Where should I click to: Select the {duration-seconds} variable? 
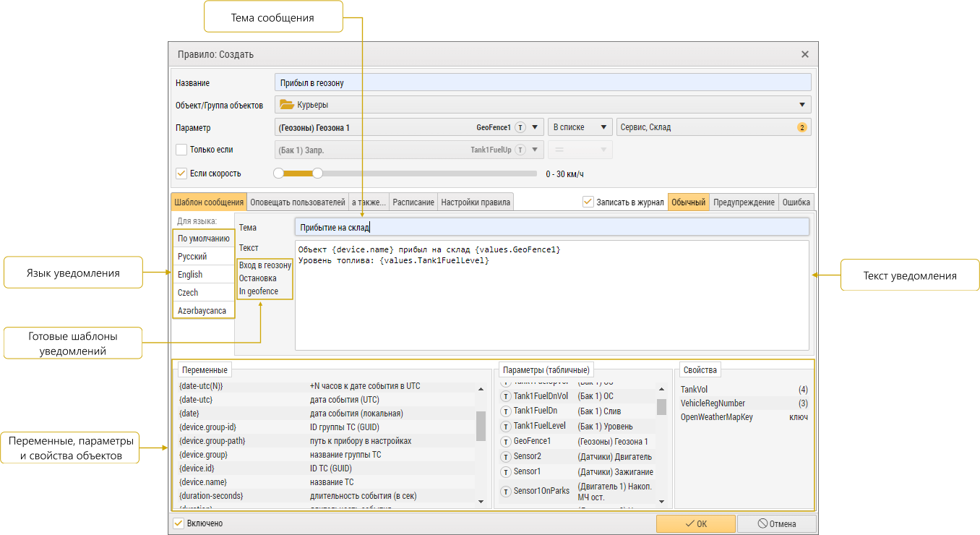click(325, 496)
